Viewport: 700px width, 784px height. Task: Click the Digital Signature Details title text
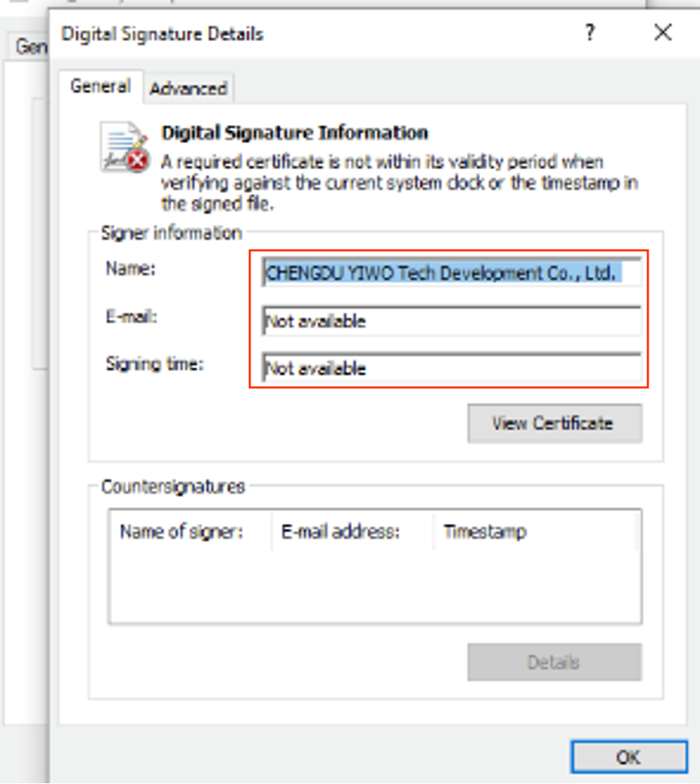point(163,34)
